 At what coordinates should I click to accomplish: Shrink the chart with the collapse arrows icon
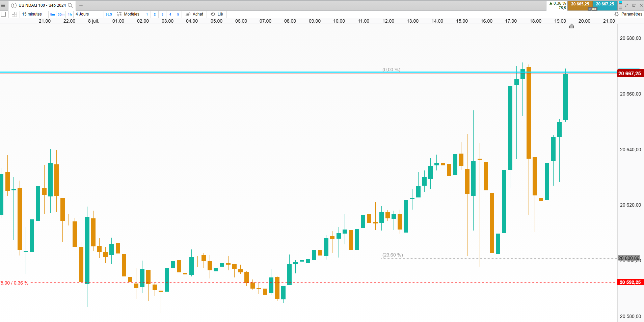coord(626,5)
